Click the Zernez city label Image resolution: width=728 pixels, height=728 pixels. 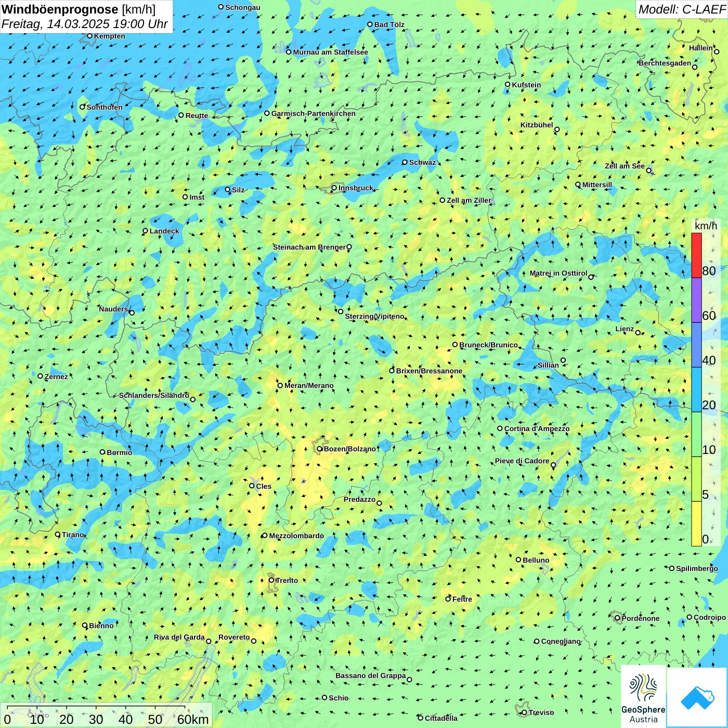[x=56, y=376]
